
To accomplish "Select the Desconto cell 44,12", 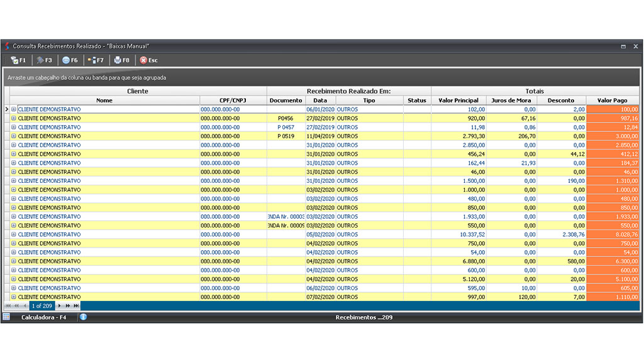I will [561, 154].
